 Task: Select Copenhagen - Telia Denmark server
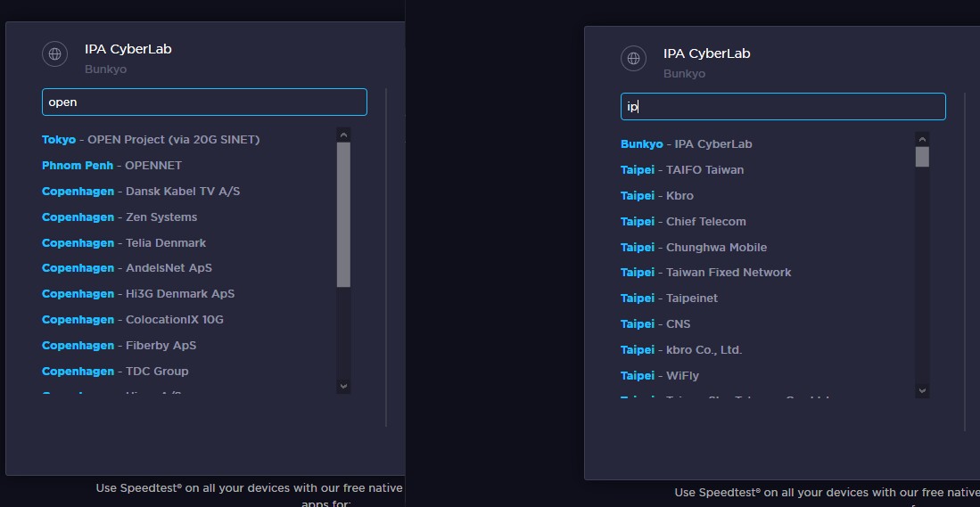(x=124, y=243)
